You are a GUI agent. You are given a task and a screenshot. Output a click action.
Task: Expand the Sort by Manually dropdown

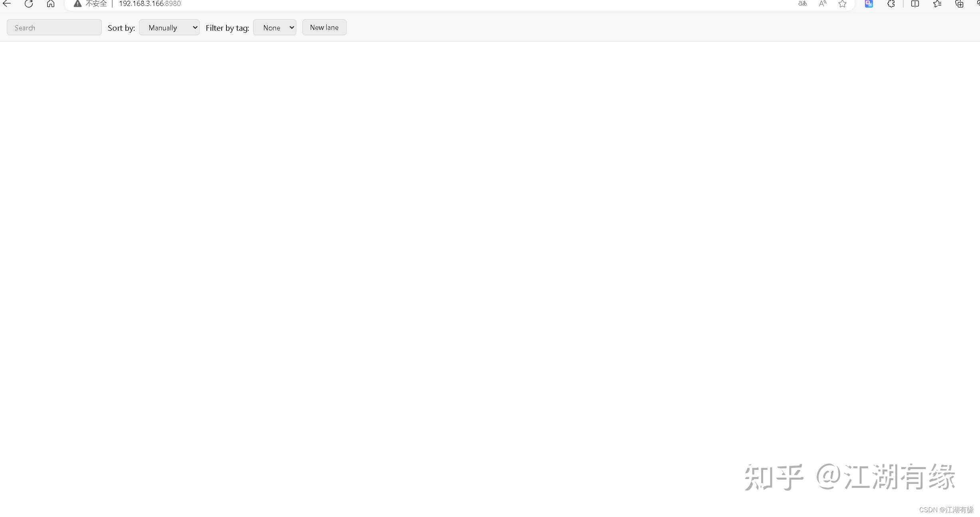(x=169, y=28)
